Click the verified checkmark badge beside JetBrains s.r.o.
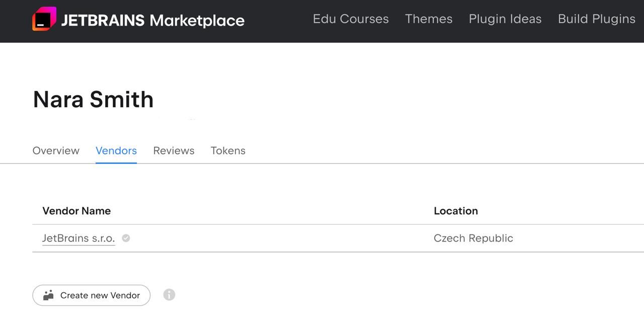644x335 pixels. [x=126, y=238]
